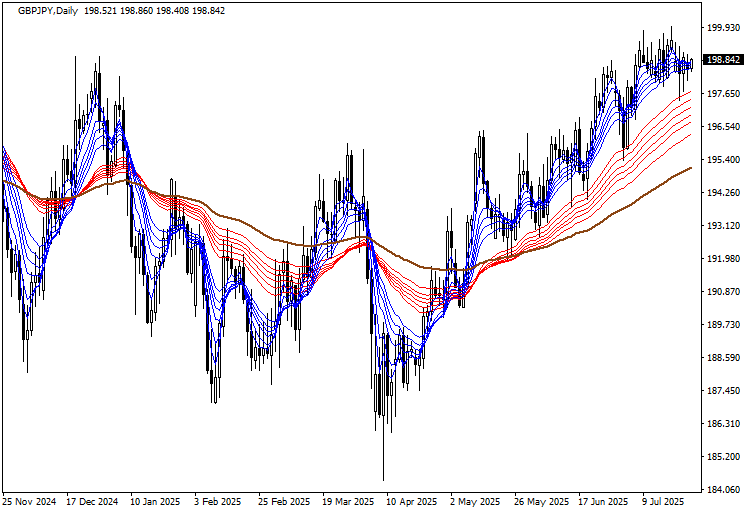This screenshot has width=747, height=513.
Task: Click the 9 Jul 2025 date label
Action: coord(663,502)
